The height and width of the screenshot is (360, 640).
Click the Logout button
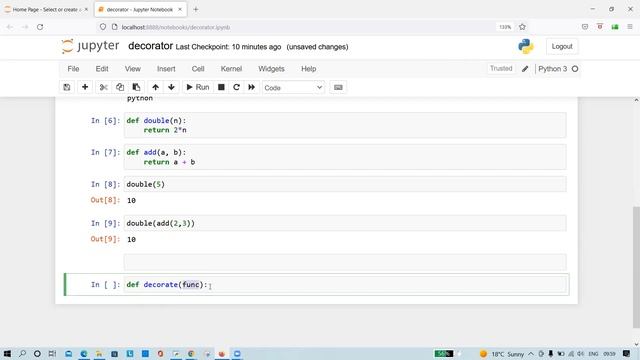click(562, 47)
